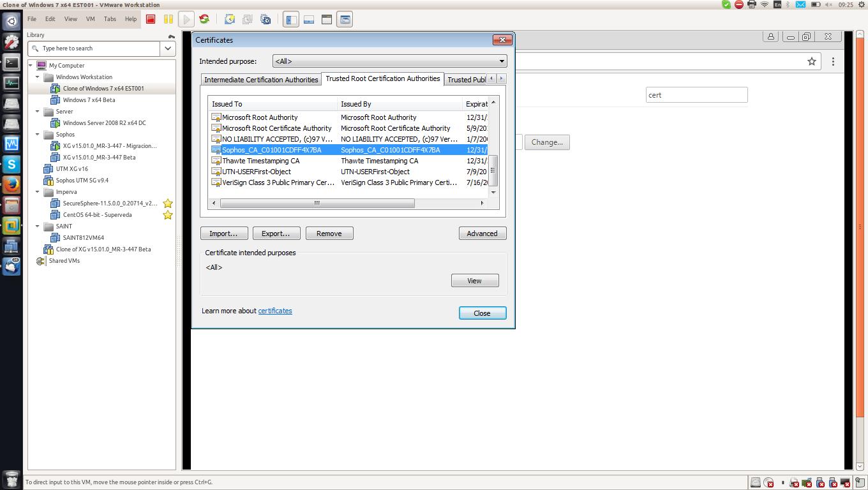Select Windows Server 2008 R2 x64 DC
This screenshot has height=490, width=868.
pyautogui.click(x=104, y=123)
